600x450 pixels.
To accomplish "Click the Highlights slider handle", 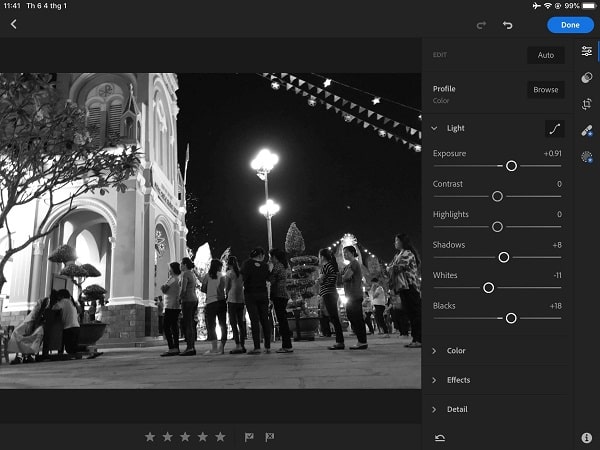I will [x=497, y=227].
